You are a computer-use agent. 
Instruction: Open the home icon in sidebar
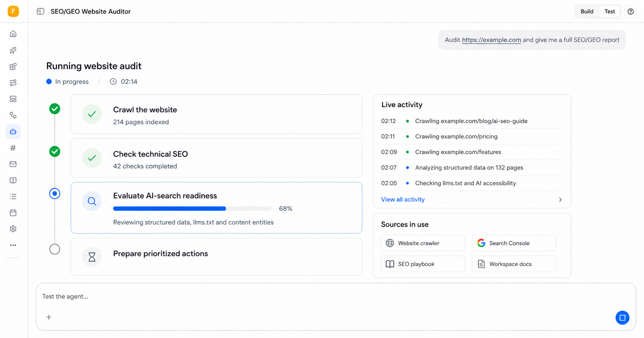click(13, 34)
